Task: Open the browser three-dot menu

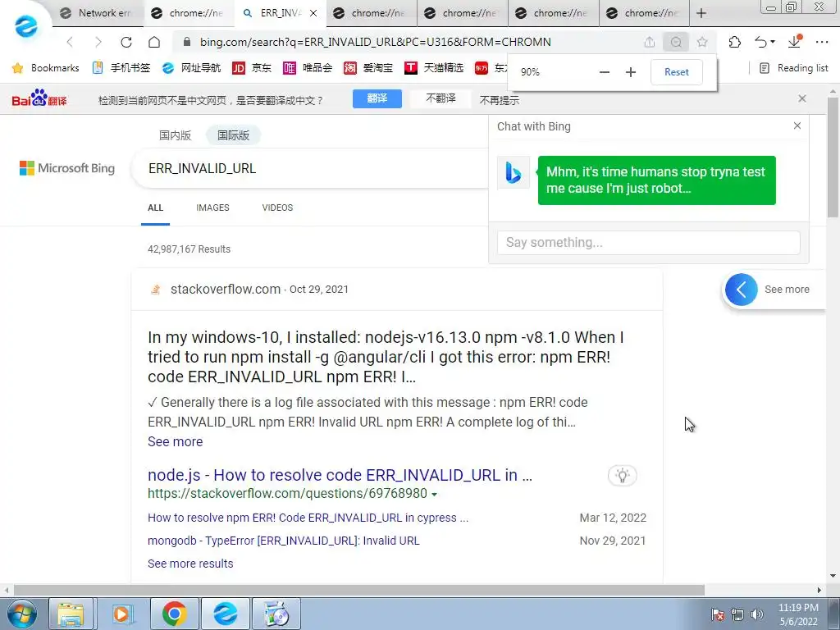Action: (x=822, y=42)
